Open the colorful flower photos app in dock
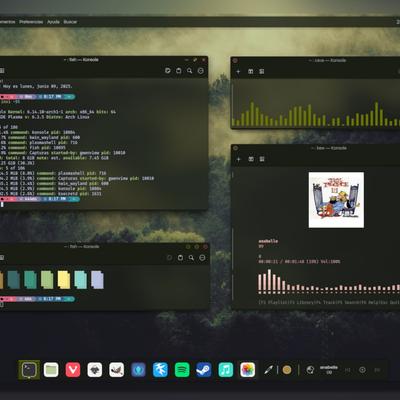Image resolution: width=400 pixels, height=400 pixels. pyautogui.click(x=247, y=370)
